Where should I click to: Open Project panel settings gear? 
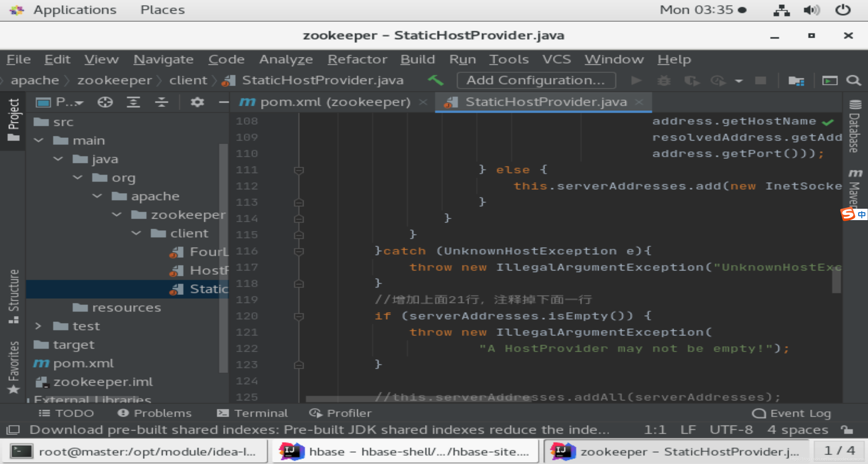click(x=197, y=102)
